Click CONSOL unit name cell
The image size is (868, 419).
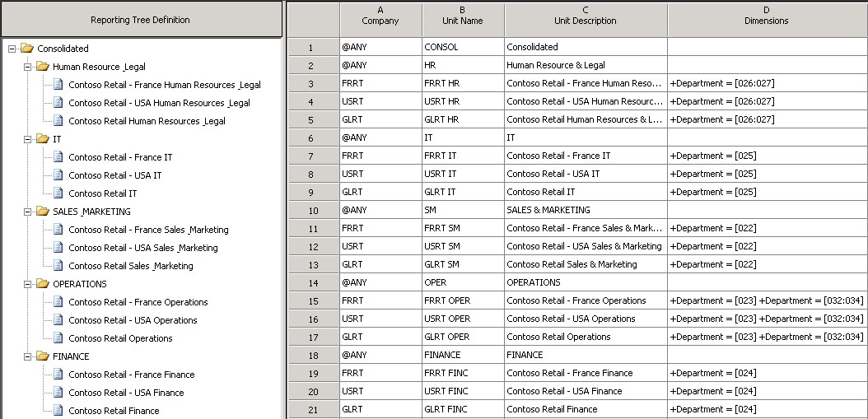(464, 47)
